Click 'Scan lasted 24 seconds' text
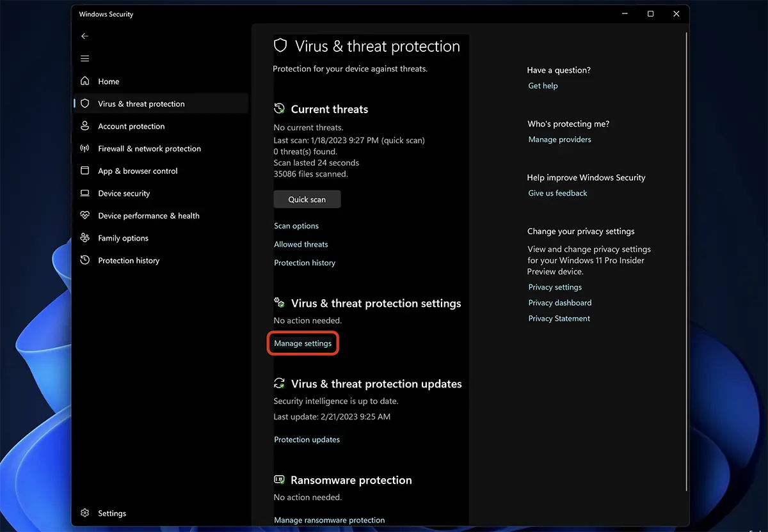 click(316, 162)
